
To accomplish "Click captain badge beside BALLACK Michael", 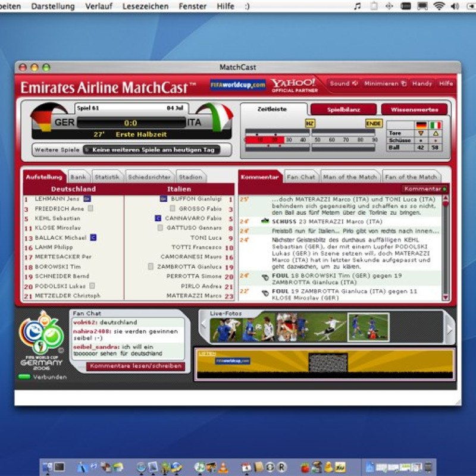I will click(93, 237).
